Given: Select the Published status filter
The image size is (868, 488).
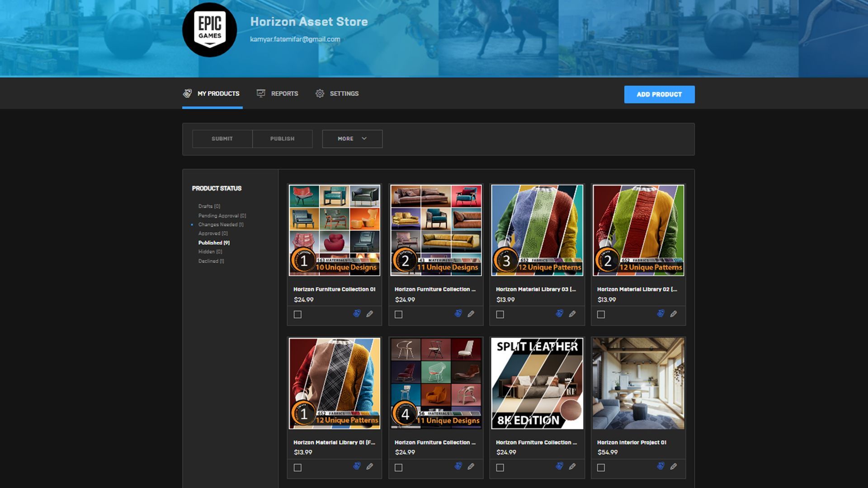Looking at the screenshot, I should (214, 243).
